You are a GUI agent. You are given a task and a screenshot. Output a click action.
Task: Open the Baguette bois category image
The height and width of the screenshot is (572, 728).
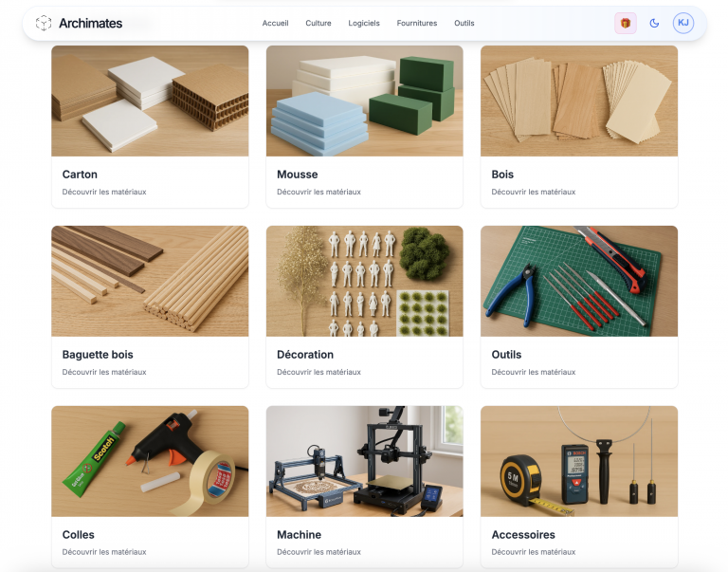click(x=150, y=281)
